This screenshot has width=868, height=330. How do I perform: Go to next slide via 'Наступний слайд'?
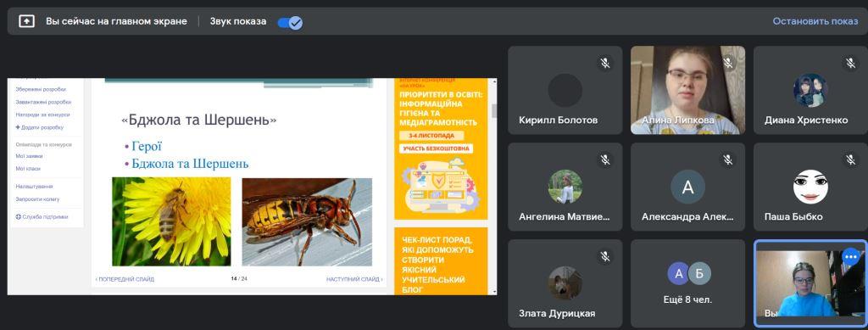[x=354, y=279]
